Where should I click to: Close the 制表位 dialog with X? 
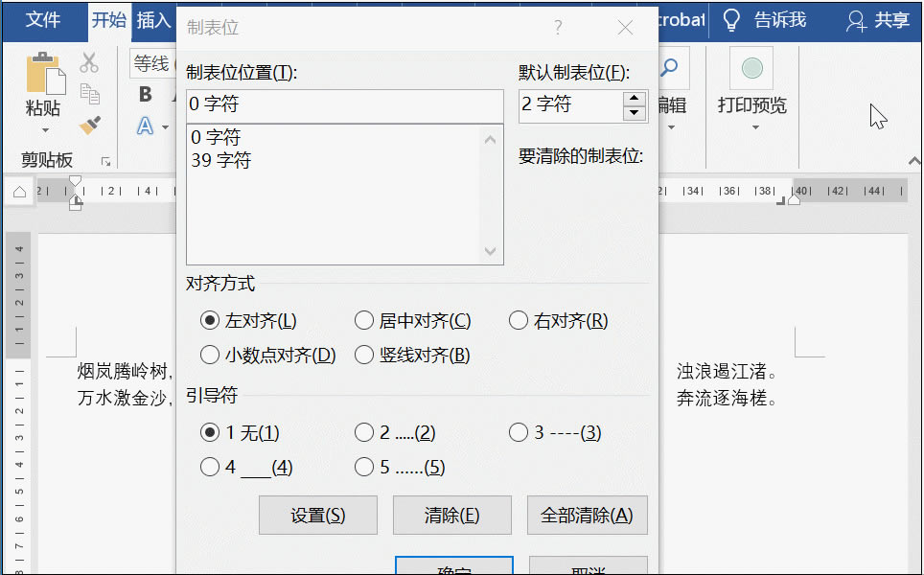[625, 27]
